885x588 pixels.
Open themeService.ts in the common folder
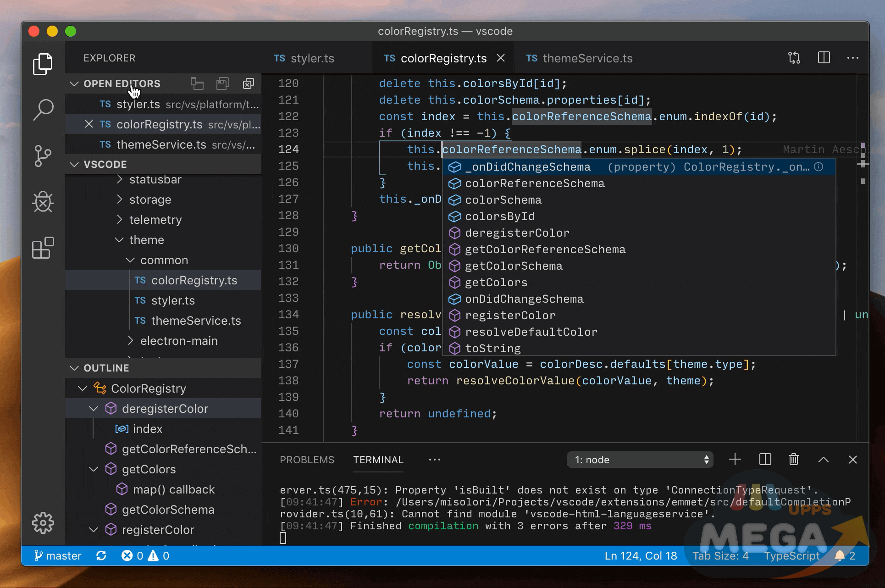pyautogui.click(x=164, y=321)
